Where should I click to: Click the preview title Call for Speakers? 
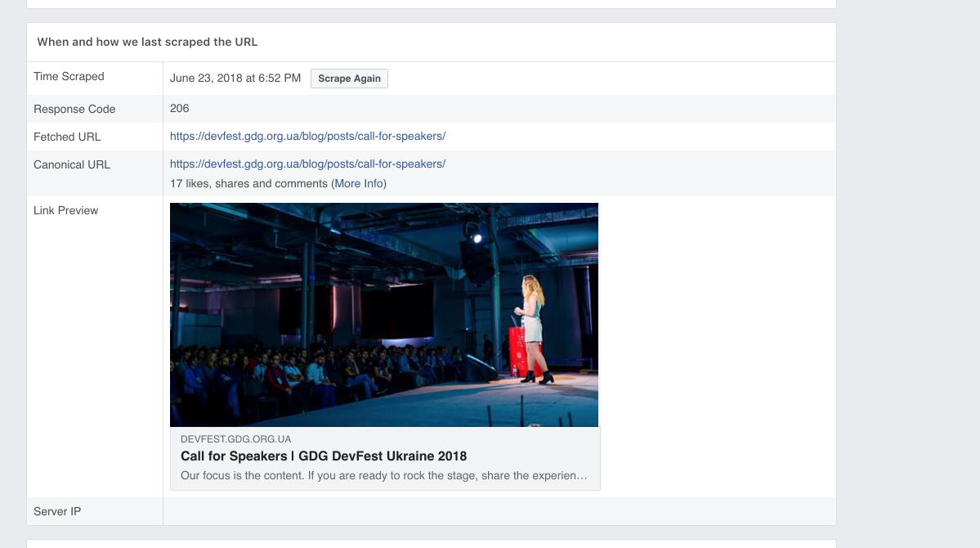tap(324, 456)
